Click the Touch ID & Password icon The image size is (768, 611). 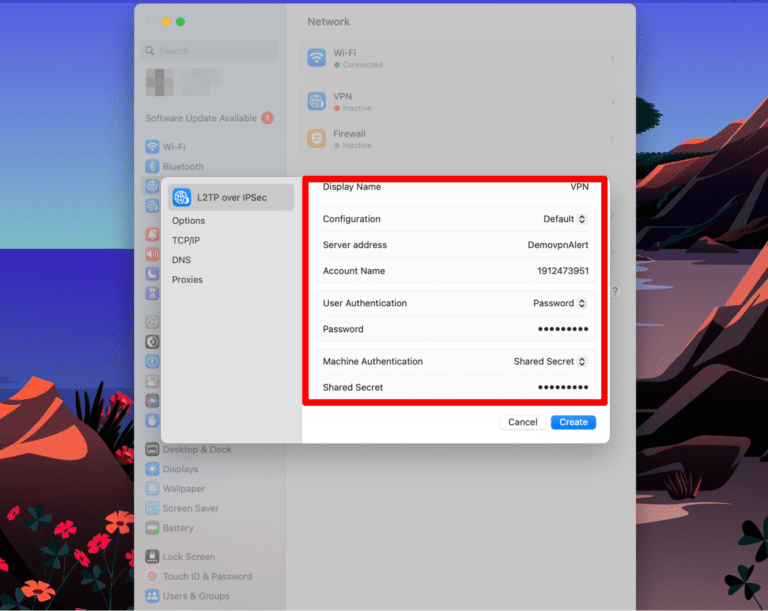152,576
